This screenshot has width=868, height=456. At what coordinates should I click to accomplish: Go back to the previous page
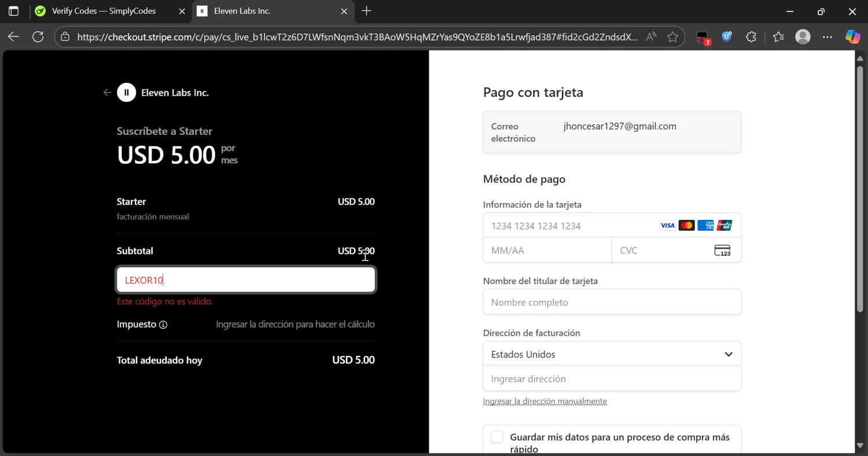[x=13, y=37]
